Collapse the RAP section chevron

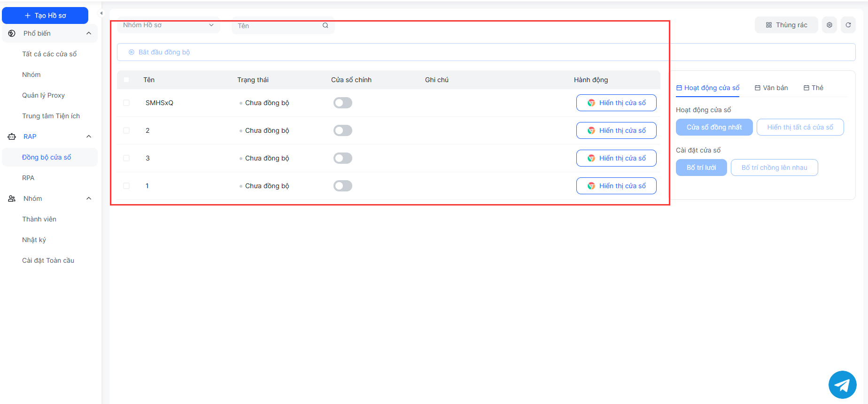tap(89, 137)
